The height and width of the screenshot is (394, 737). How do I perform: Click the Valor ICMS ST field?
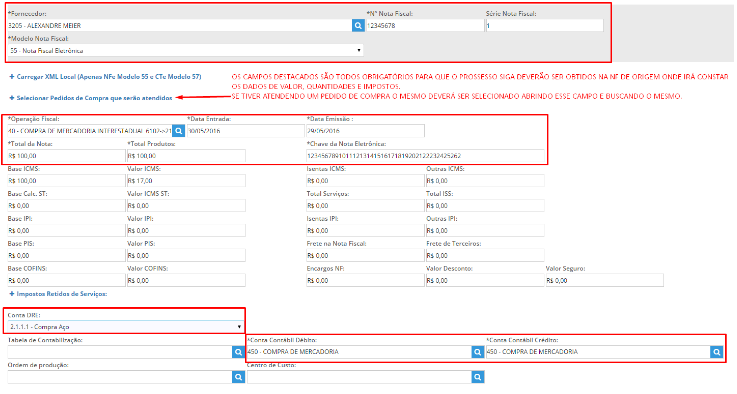(186, 205)
